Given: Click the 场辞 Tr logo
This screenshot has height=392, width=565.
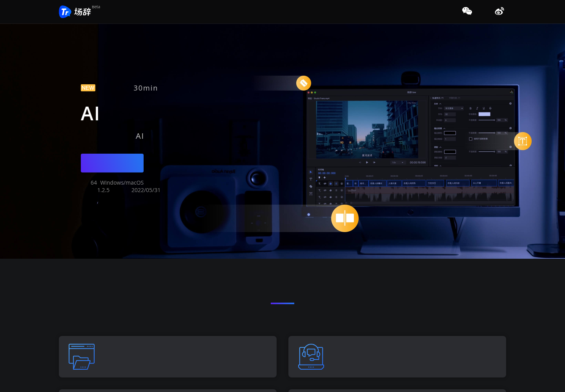Looking at the screenshot, I should click(x=75, y=12).
